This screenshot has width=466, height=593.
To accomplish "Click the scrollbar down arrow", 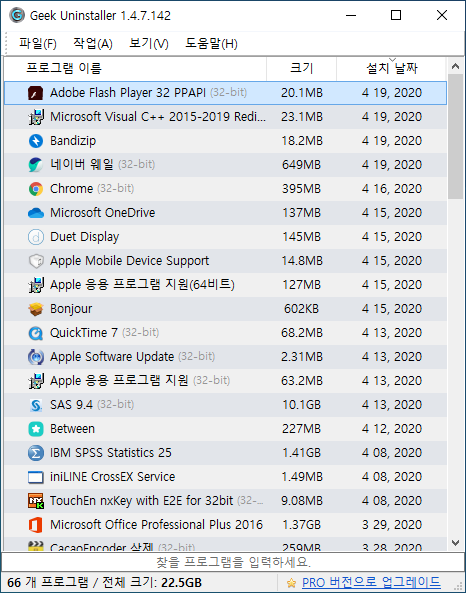I will click(455, 543).
